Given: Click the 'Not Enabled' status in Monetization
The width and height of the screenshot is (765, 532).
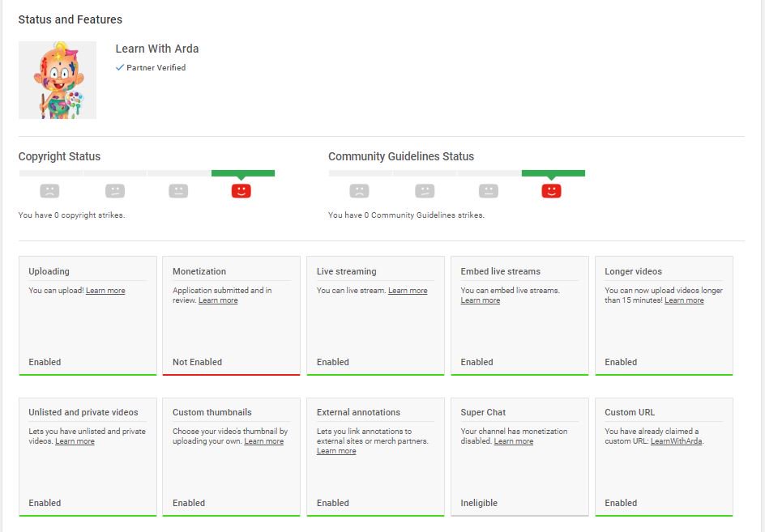Looking at the screenshot, I should [x=197, y=362].
